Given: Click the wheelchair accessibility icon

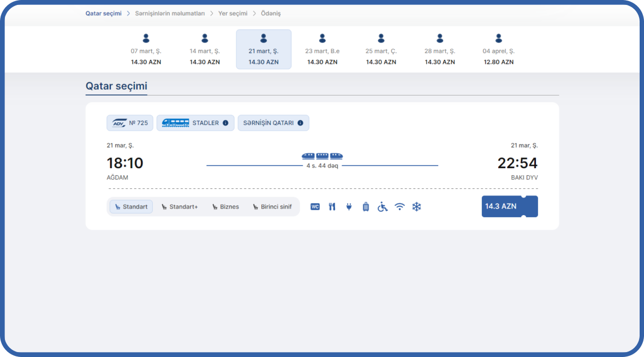Looking at the screenshot, I should tap(383, 207).
